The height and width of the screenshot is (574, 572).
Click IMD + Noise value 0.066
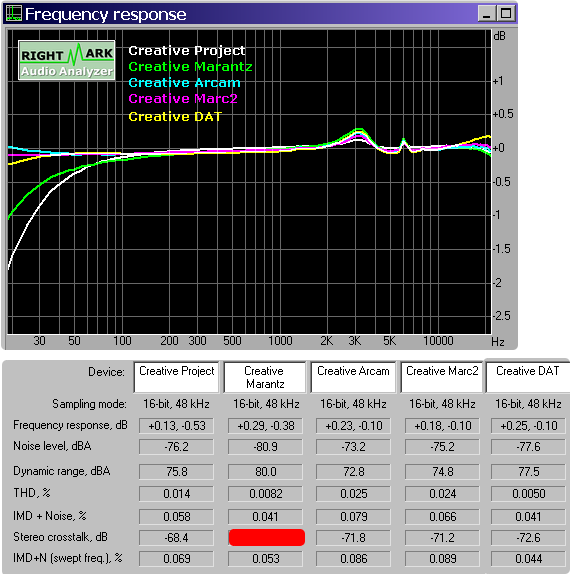tap(442, 517)
